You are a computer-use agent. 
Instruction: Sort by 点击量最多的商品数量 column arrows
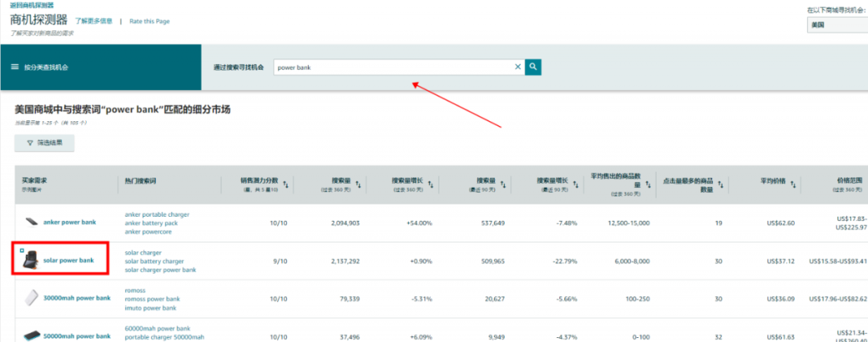tap(719, 184)
